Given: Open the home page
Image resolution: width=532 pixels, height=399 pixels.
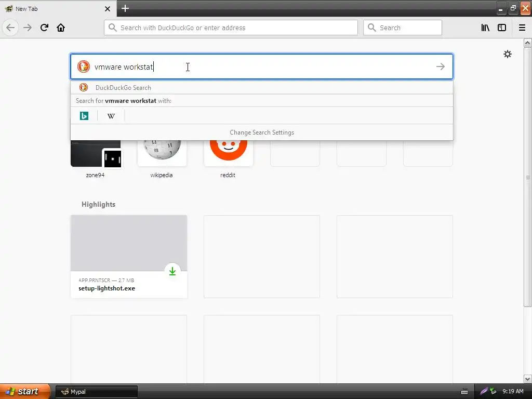Looking at the screenshot, I should [x=61, y=28].
